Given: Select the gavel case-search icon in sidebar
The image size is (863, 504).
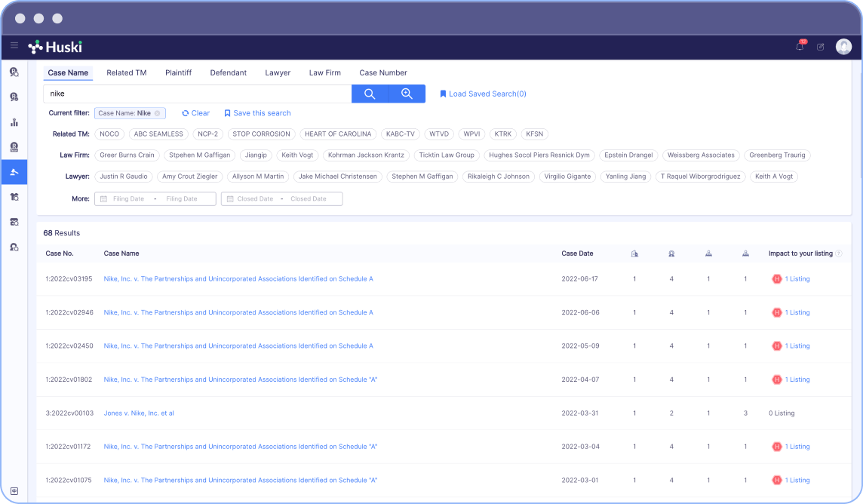Looking at the screenshot, I should [x=14, y=171].
